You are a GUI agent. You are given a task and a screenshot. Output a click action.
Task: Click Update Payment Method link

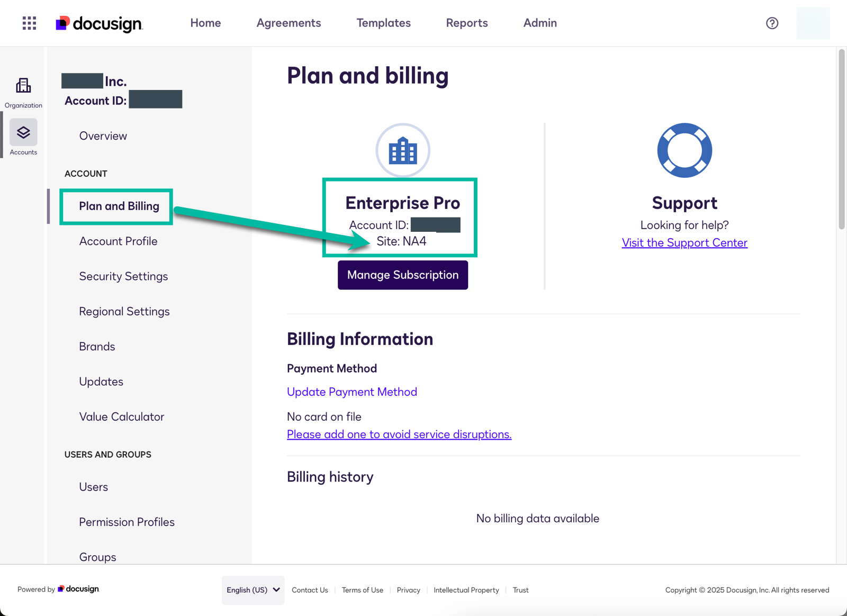pos(352,392)
